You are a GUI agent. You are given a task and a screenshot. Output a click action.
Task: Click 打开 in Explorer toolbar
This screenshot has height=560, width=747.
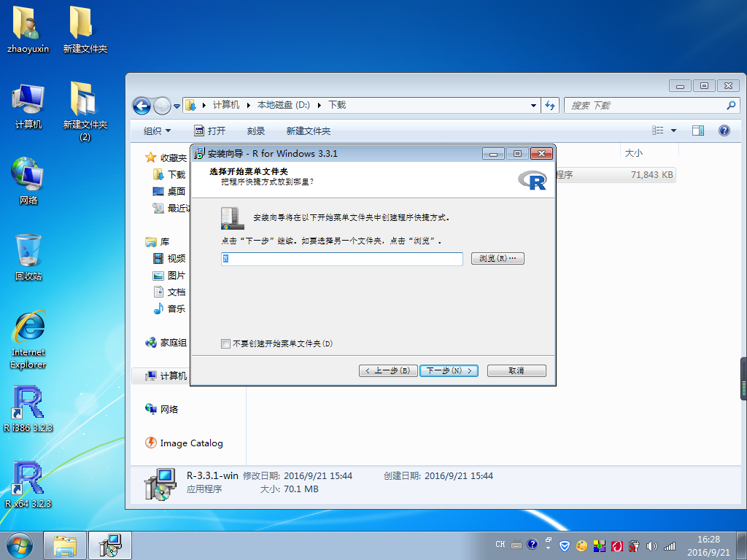(x=209, y=131)
